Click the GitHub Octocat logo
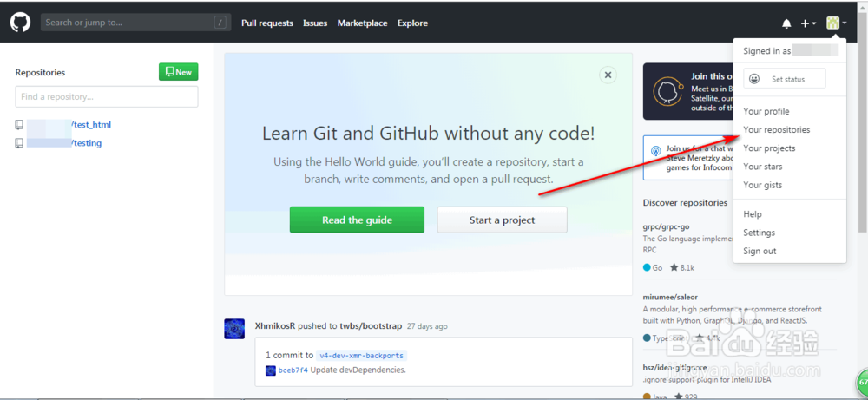Screen dimensions: 868x400 [x=21, y=23]
